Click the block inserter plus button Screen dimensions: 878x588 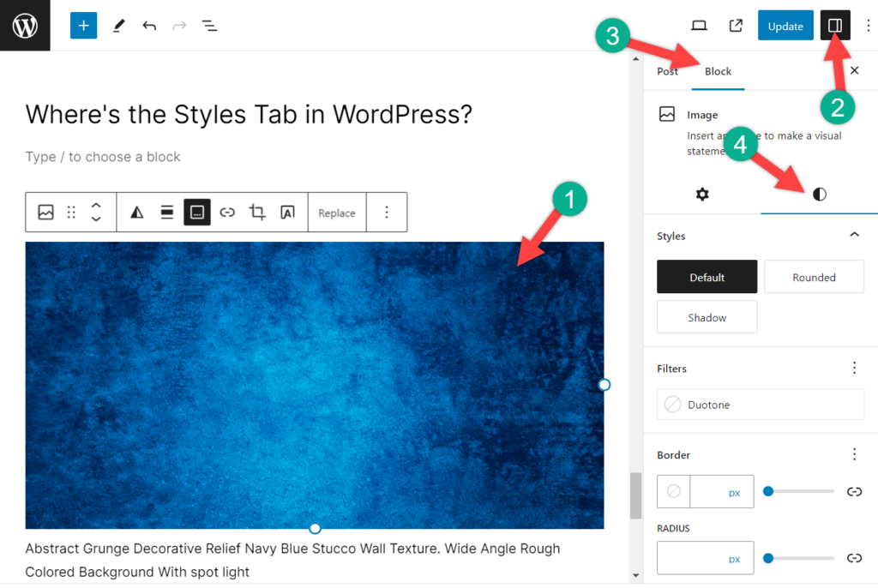click(x=82, y=25)
